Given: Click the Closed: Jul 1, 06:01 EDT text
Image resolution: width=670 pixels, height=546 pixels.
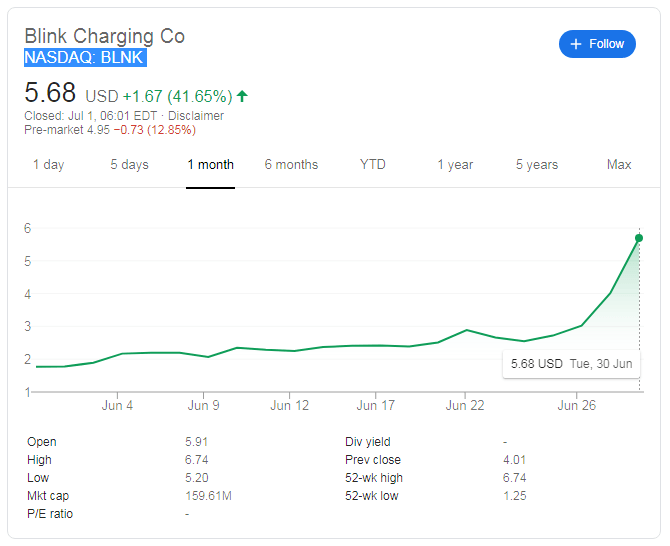Looking at the screenshot, I should click(x=91, y=116).
